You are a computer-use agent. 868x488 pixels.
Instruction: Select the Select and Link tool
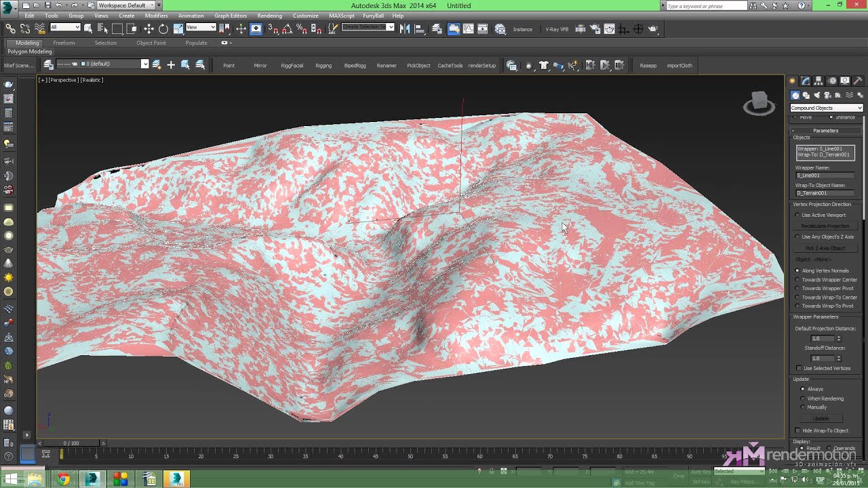click(10, 28)
